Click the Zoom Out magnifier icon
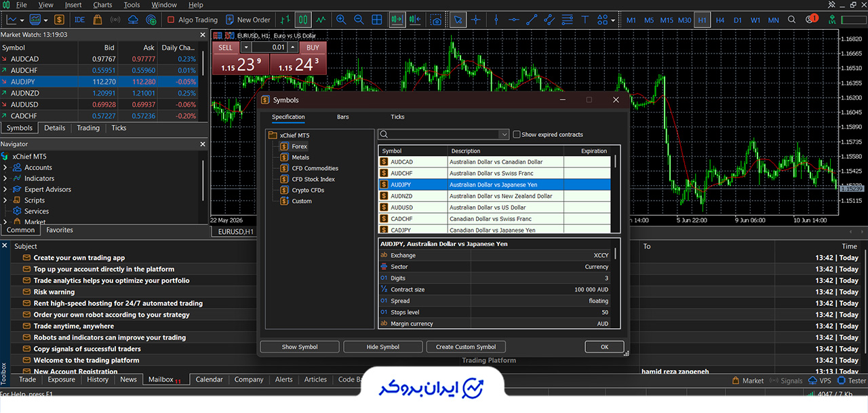The image size is (868, 413). click(x=358, y=20)
